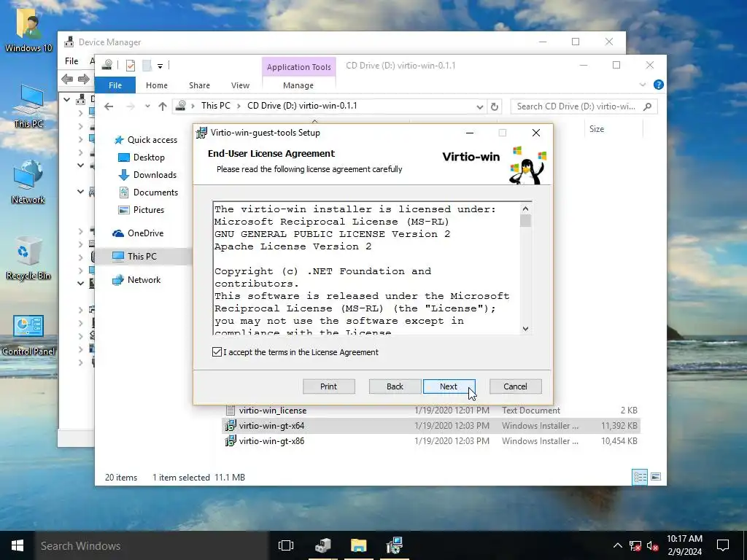Open the File tab in Explorer
The image size is (747, 560).
(115, 85)
